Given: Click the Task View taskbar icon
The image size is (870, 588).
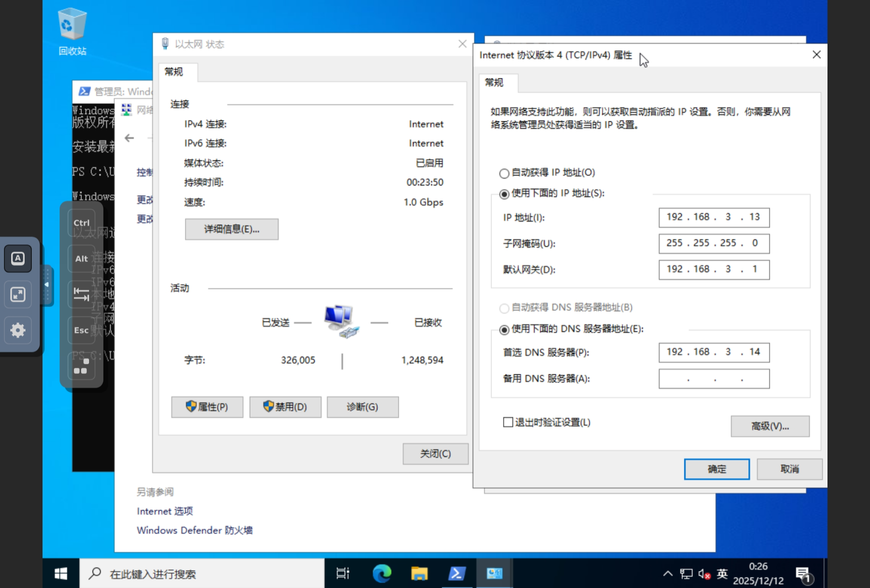Looking at the screenshot, I should click(x=343, y=573).
